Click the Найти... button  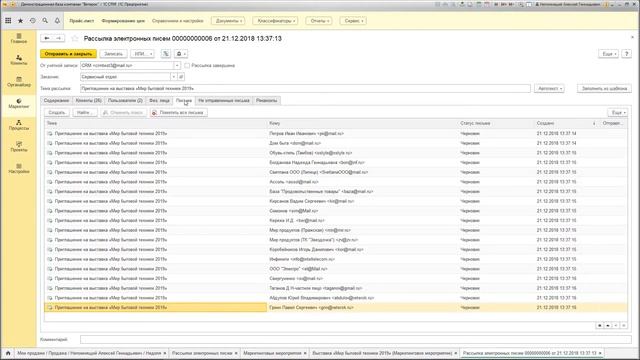coord(85,113)
